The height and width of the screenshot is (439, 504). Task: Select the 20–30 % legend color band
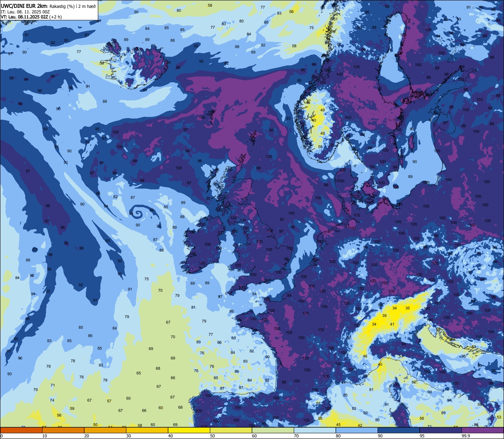[x=105, y=430]
